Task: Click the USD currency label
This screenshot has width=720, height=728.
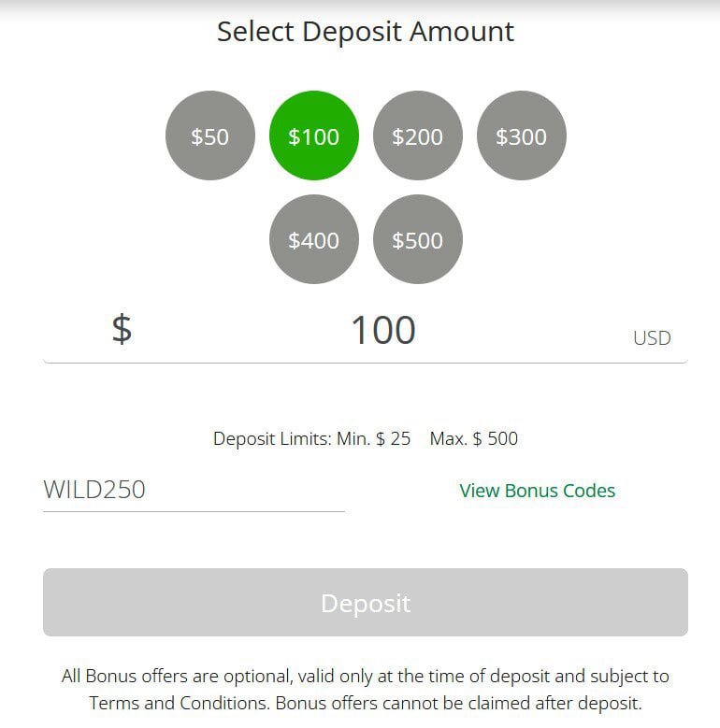Action: (652, 338)
